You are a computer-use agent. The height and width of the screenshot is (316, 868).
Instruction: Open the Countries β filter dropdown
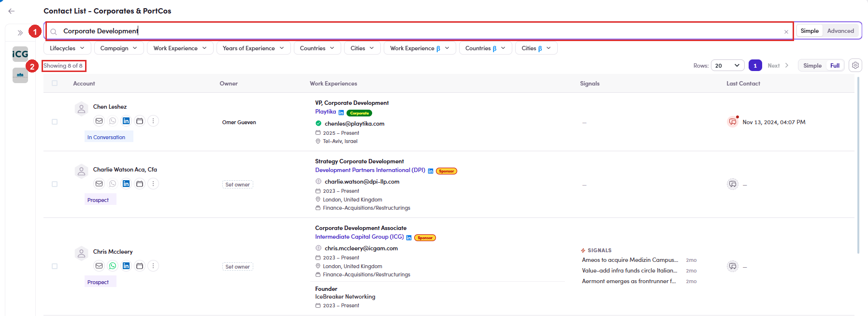coord(486,48)
